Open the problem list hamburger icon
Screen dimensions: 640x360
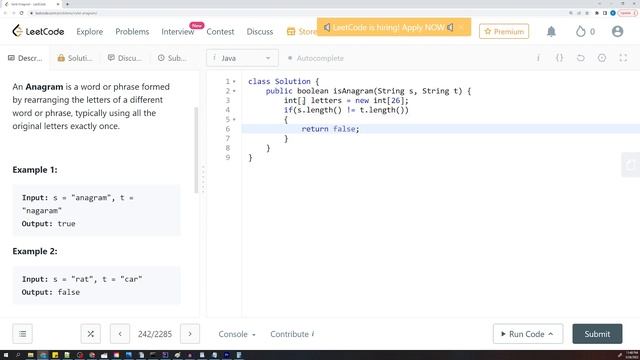tap(22, 334)
